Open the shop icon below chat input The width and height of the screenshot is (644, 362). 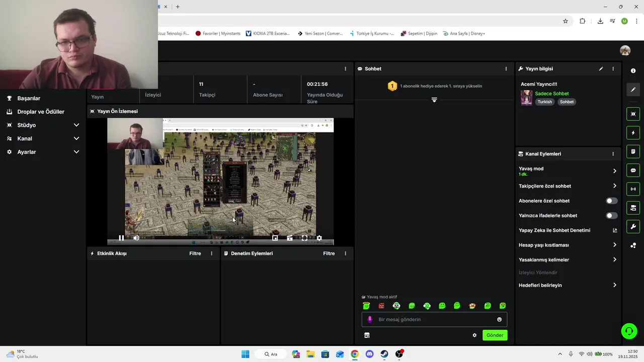[x=367, y=335]
